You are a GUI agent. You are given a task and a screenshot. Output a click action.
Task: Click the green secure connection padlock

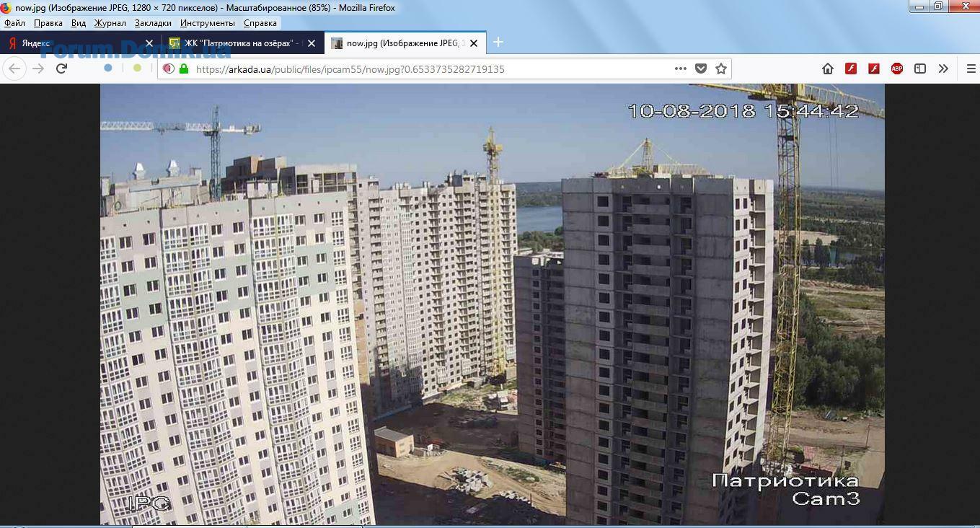[183, 69]
